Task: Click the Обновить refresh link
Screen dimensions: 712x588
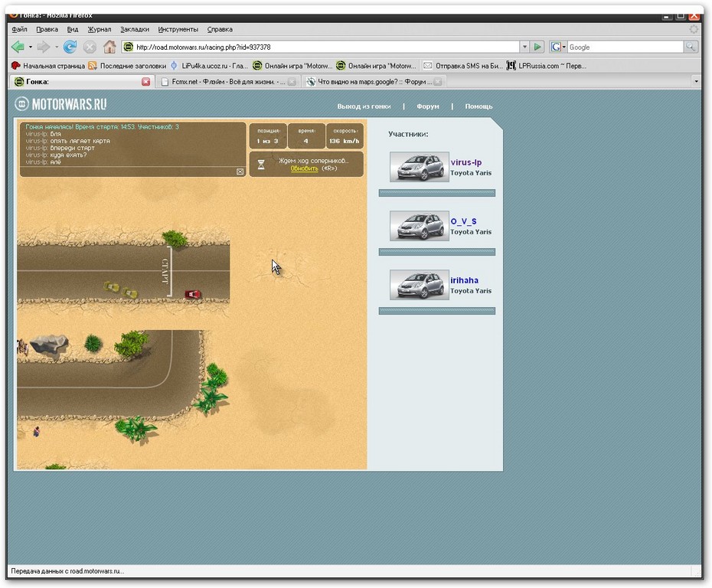Action: tap(304, 168)
